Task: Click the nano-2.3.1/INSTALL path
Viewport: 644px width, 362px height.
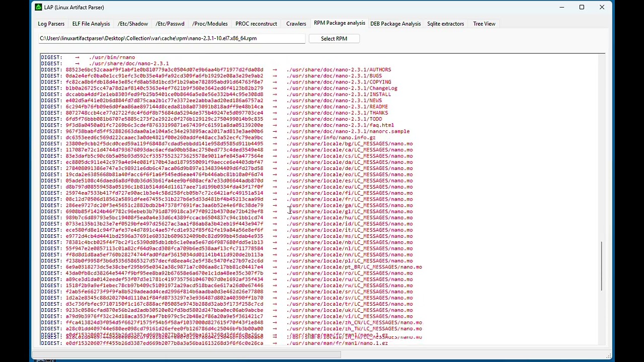Action: 339,95
